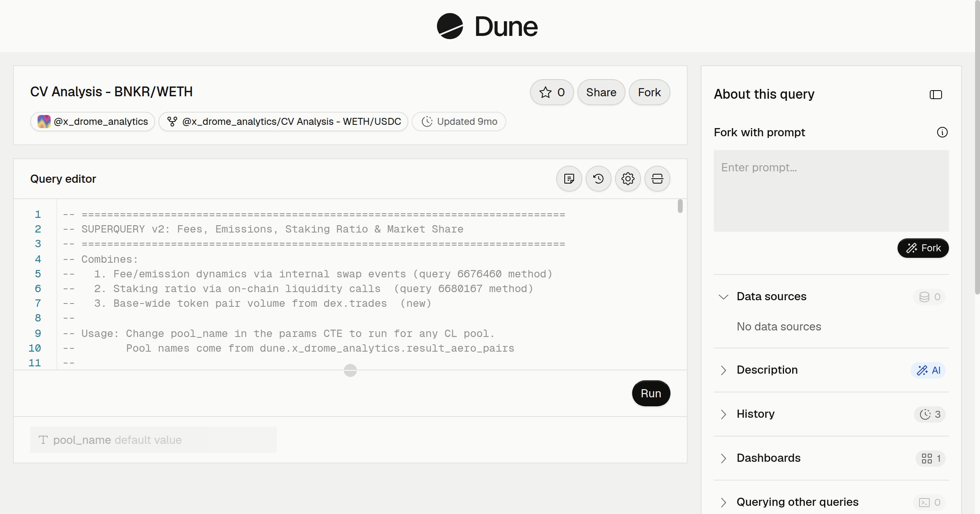
Task: Click the black Fork with prompt button
Action: 923,248
